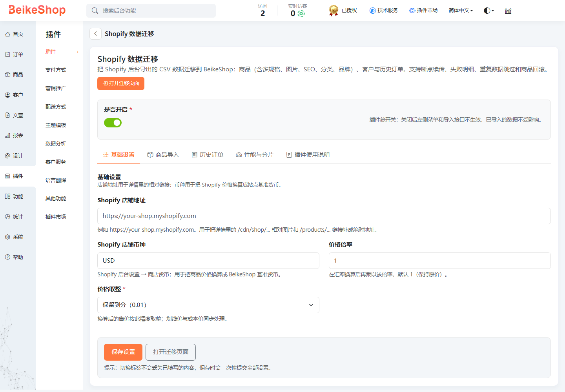
Task: Switch to the 插件使用说明 tab
Action: pos(308,155)
